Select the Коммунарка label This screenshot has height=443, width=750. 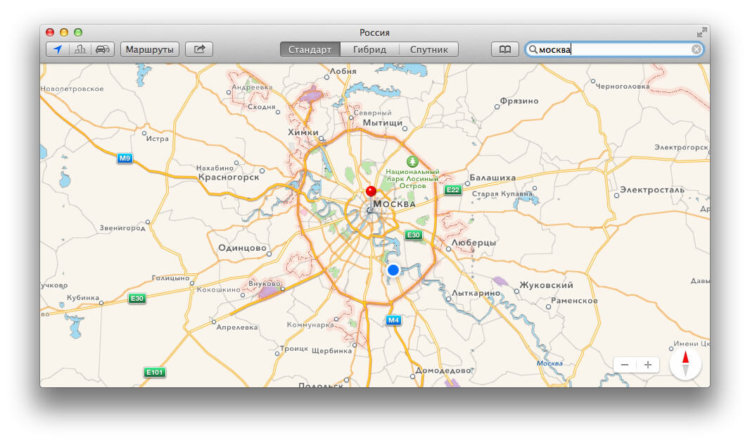point(310,325)
